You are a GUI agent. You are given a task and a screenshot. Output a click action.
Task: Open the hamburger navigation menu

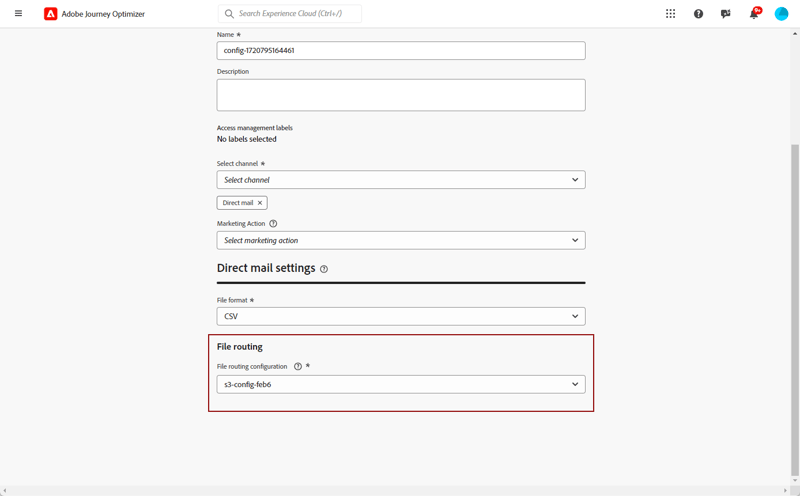[18, 14]
